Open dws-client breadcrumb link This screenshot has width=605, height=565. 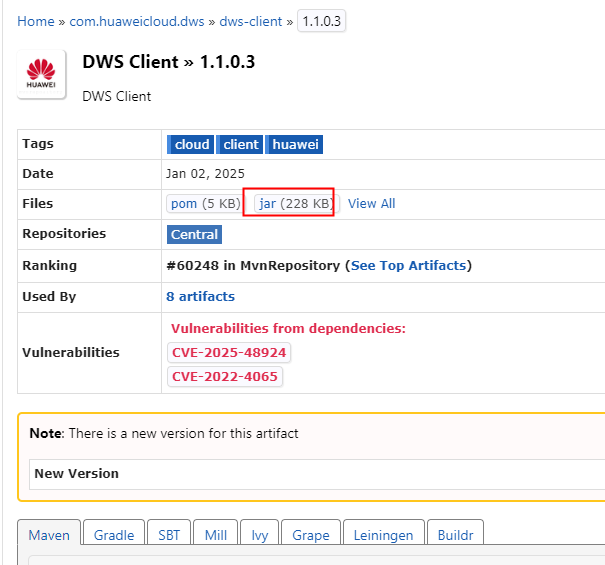pos(252,21)
